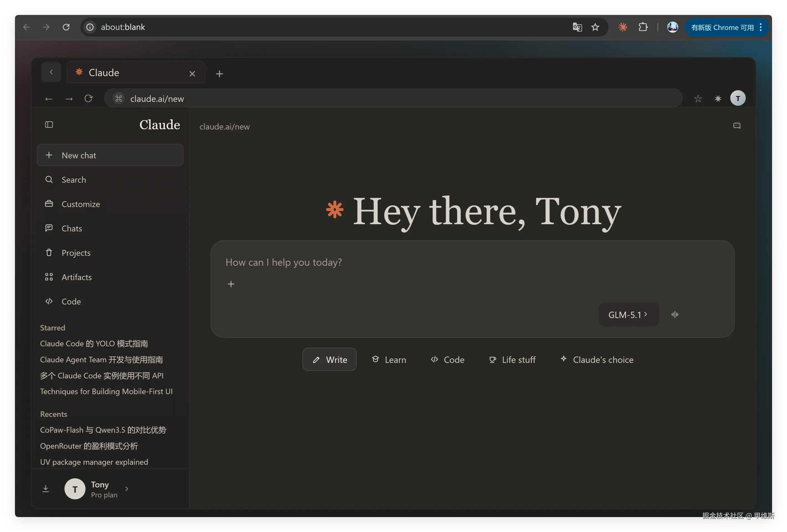The width and height of the screenshot is (787, 532).
Task: Click the inner browser reload icon
Action: [x=89, y=99]
